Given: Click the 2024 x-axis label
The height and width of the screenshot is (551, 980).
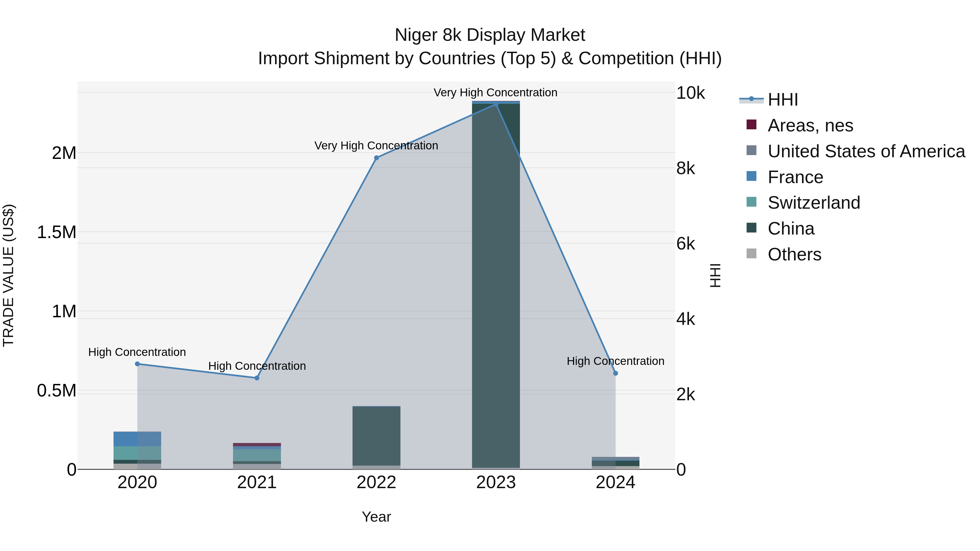Looking at the screenshot, I should [615, 482].
